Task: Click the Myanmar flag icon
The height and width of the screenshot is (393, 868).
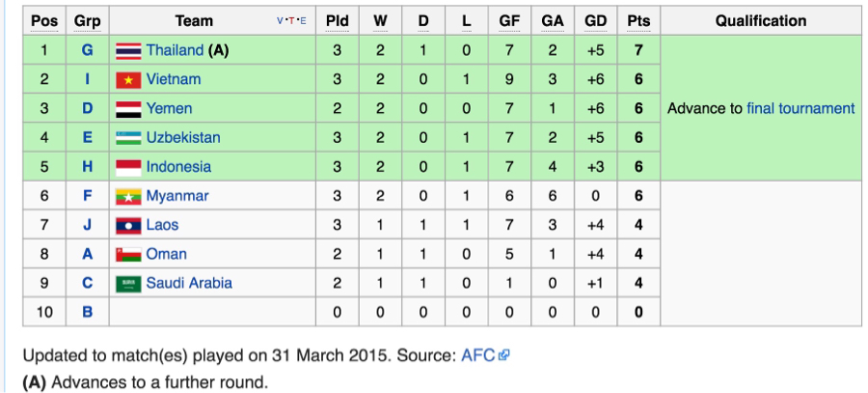Action: click(x=128, y=196)
